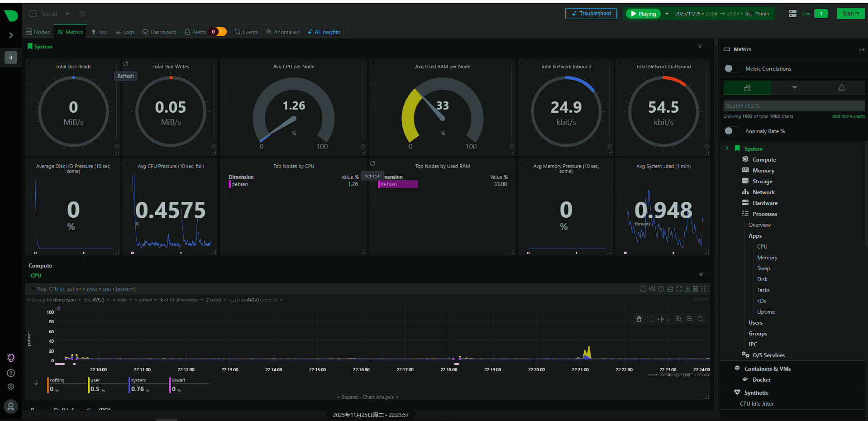Switch to the Logs tab
This screenshot has width=868, height=421.
point(125,32)
